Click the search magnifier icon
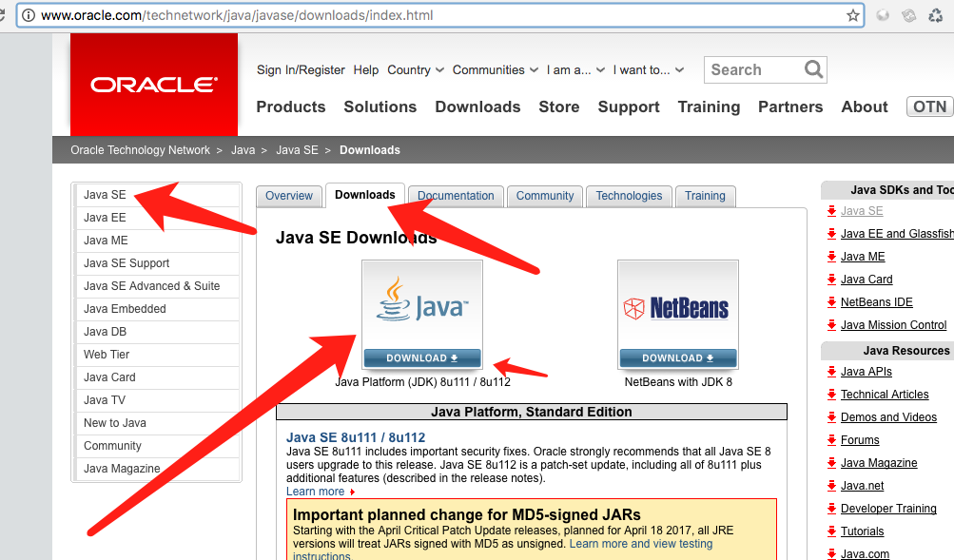This screenshot has width=954, height=560. coord(813,69)
